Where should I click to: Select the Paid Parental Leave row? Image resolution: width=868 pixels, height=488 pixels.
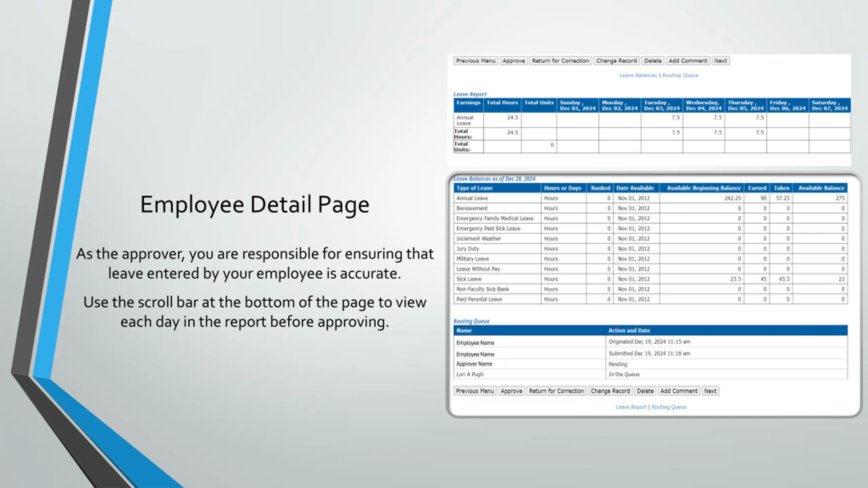click(x=651, y=300)
